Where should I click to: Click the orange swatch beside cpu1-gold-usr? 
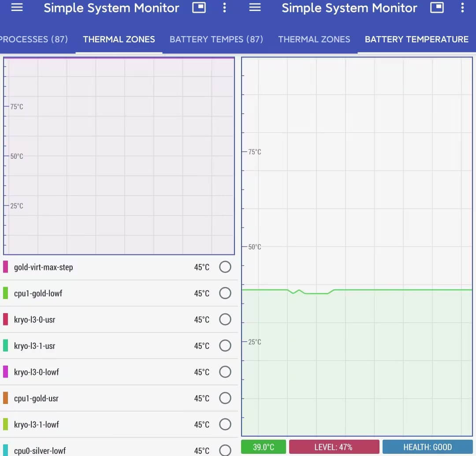coord(6,398)
